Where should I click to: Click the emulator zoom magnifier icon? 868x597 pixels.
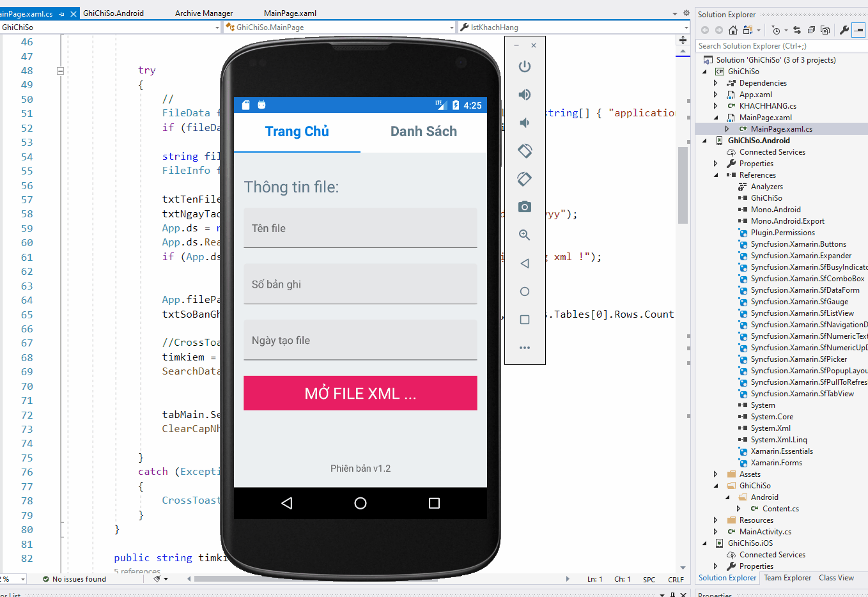pyautogui.click(x=524, y=235)
